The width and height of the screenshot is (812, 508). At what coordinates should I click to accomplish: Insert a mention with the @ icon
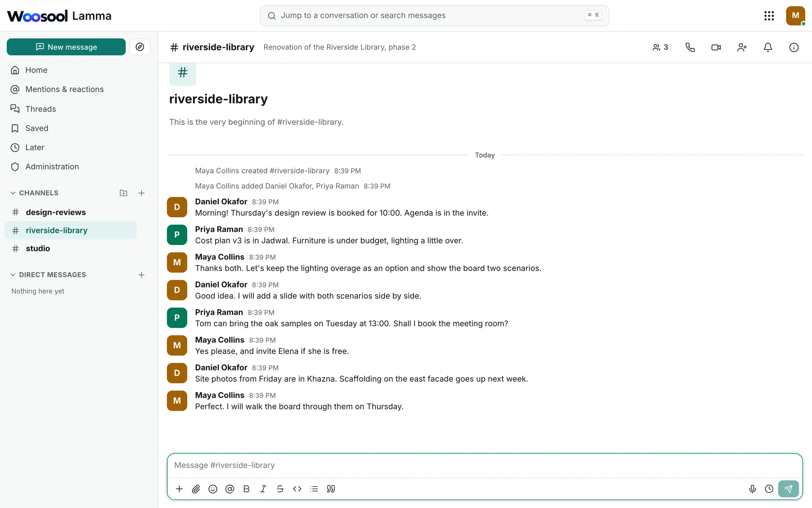tap(230, 489)
